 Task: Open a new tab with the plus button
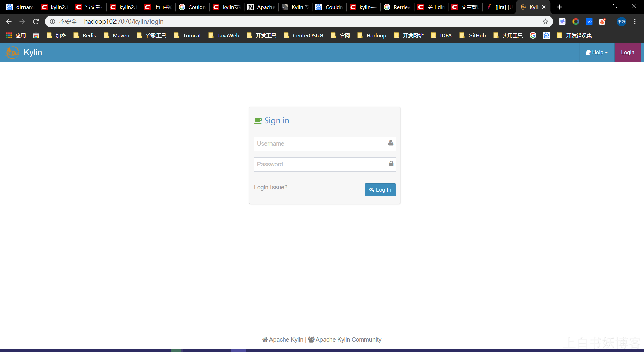pos(559,7)
